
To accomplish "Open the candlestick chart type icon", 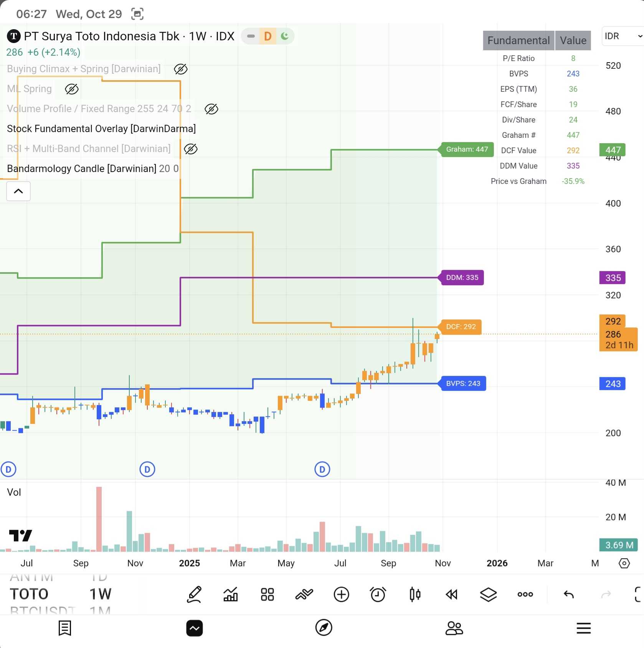I will (x=414, y=594).
